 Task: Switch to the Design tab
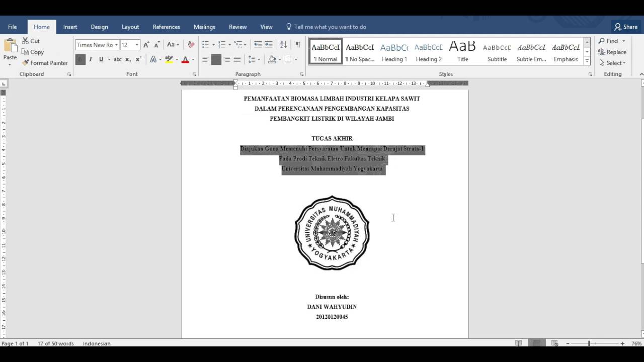(x=99, y=27)
